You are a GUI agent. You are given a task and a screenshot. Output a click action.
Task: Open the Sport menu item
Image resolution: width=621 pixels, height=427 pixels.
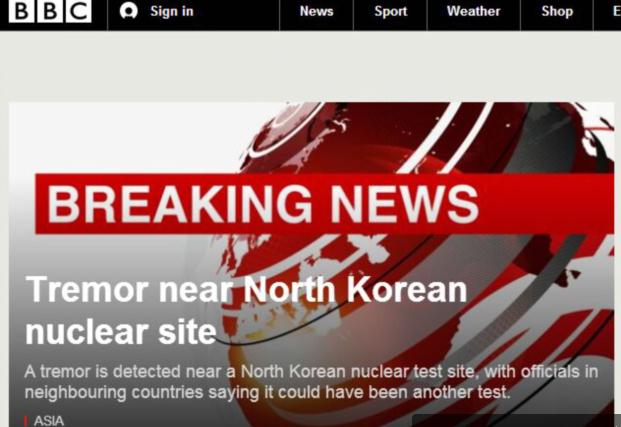(x=391, y=11)
